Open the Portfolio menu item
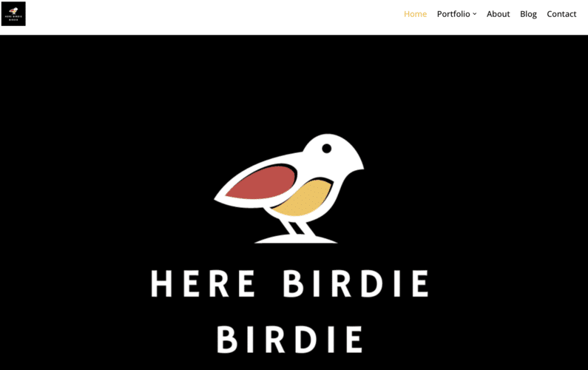This screenshot has height=370, width=588. 453,14
